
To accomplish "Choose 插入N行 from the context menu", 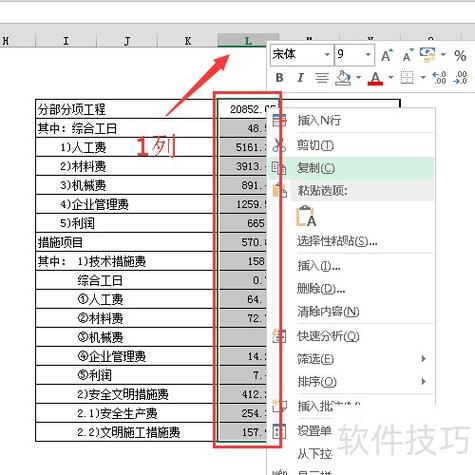I will click(352, 120).
